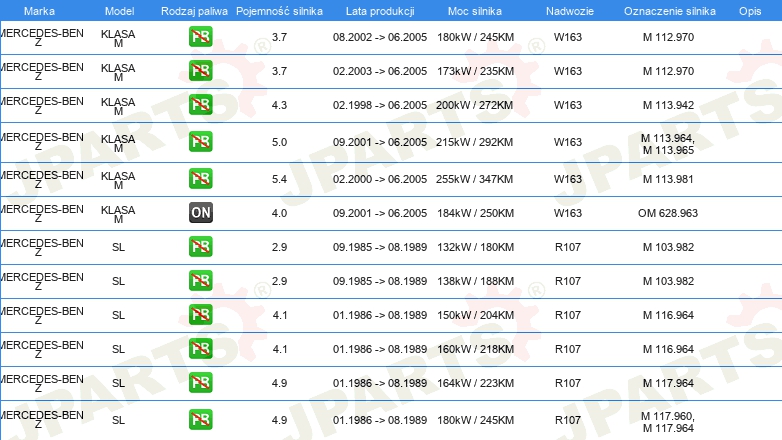Click engine capacity 4.0
782x440 pixels.
(279, 213)
